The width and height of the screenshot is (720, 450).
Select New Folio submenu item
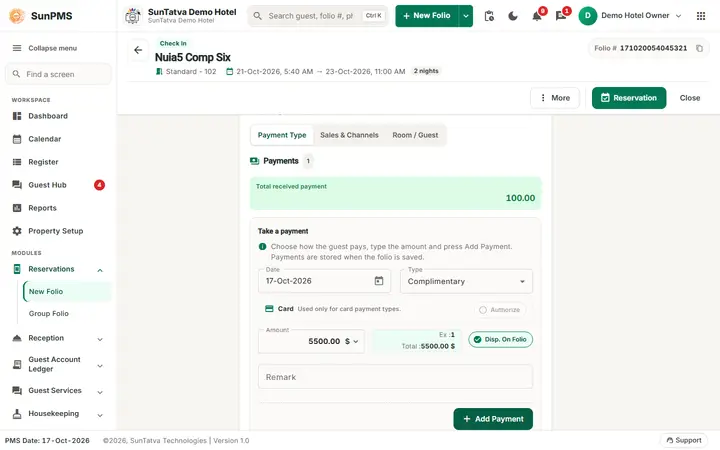coord(67,292)
